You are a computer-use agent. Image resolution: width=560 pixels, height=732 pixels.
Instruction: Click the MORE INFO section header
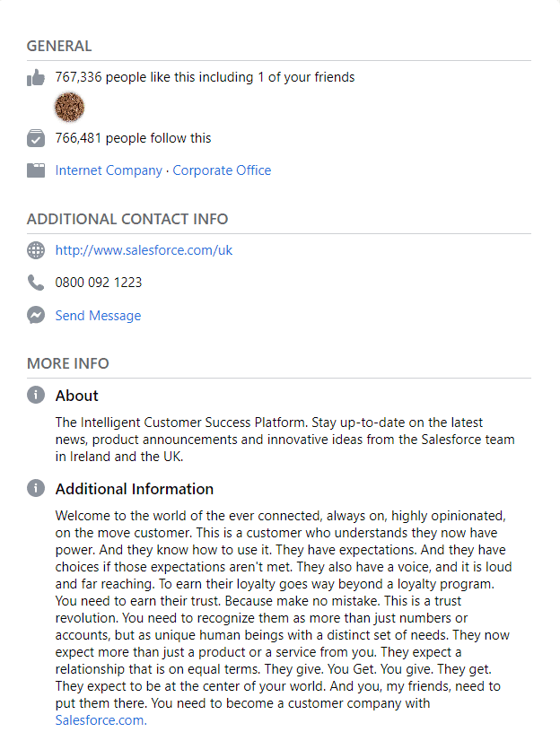tap(67, 363)
